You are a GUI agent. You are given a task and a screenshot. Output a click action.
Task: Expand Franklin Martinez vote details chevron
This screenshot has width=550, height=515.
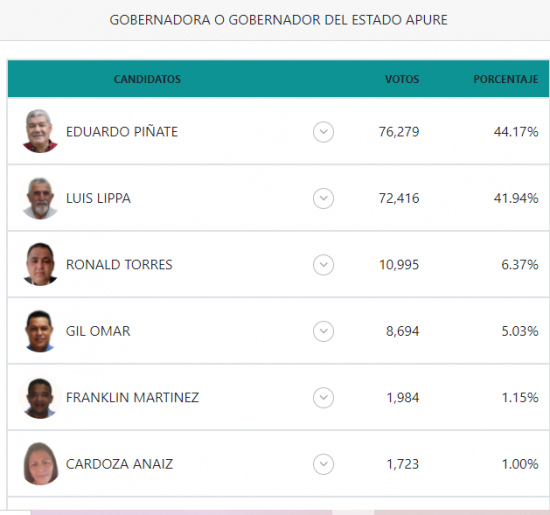pyautogui.click(x=323, y=397)
